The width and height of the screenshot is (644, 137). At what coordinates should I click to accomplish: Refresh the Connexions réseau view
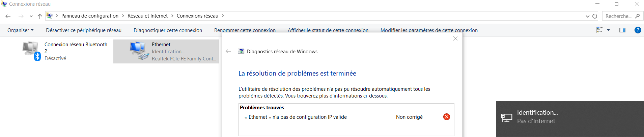[x=595, y=16]
